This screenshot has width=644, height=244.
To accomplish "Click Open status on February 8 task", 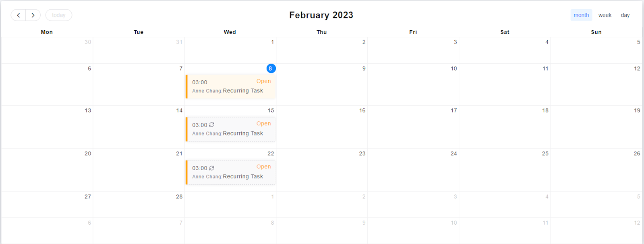I will click(x=263, y=81).
